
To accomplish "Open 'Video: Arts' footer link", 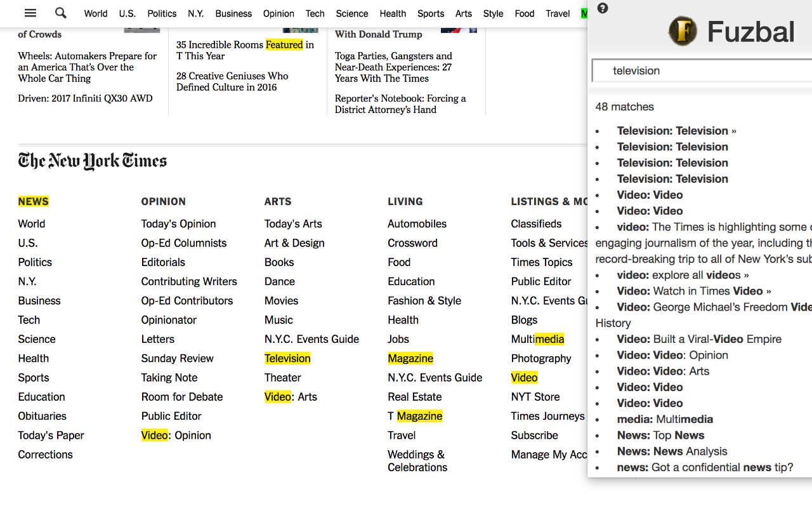I will point(291,397).
